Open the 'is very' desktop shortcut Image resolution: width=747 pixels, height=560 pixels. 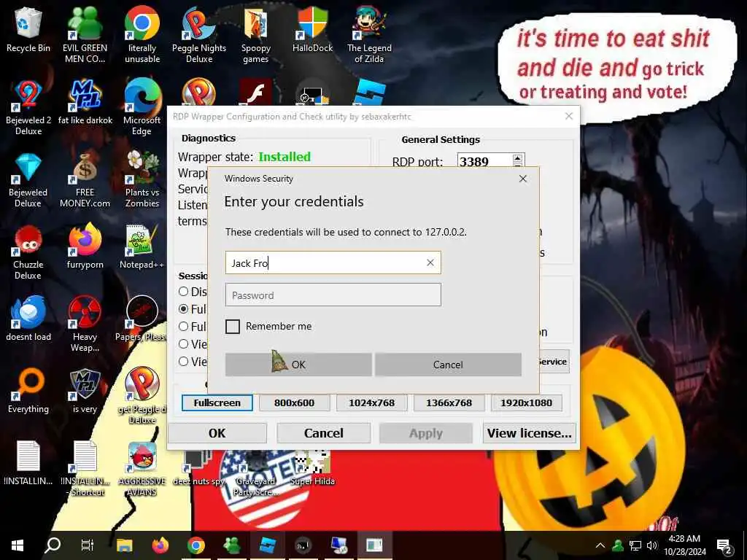tap(85, 391)
